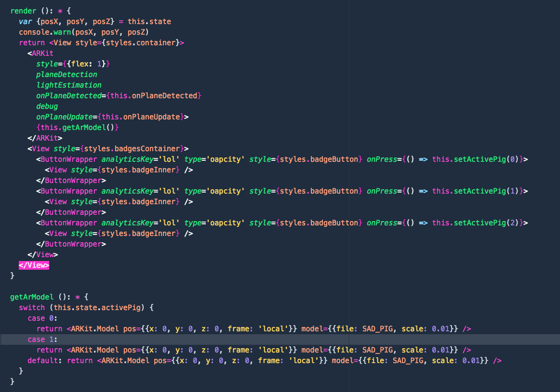Click 'this.state.activePig' in switch statement
The width and height of the screenshot is (560, 392).
(x=97, y=307)
